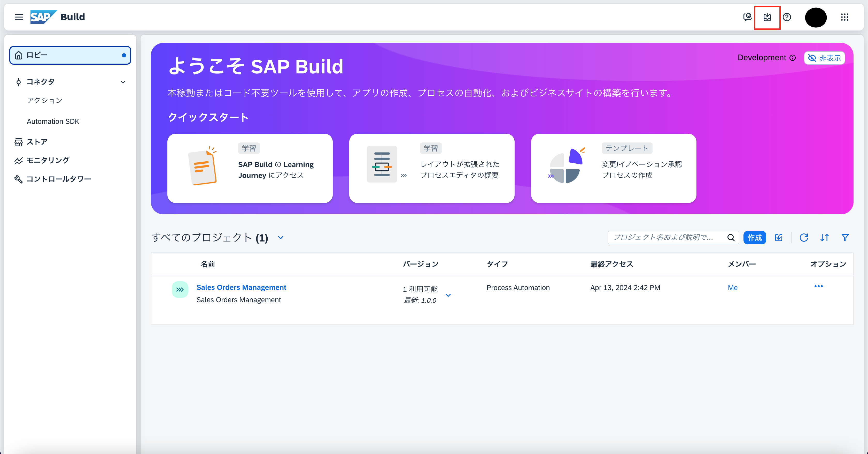Select モニタリング in the sidebar

point(48,160)
